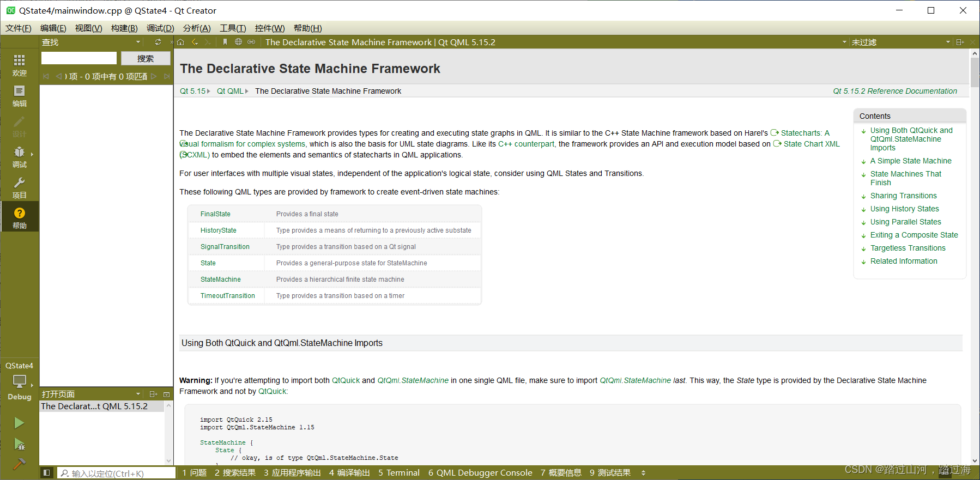
Task: Build project with the hammer icon
Action: pyautogui.click(x=19, y=464)
